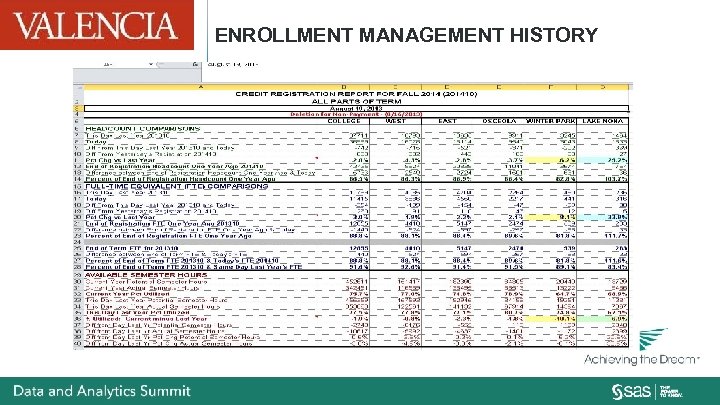Click the 'WEST' column label
The height and width of the screenshot is (405, 720).
point(395,121)
